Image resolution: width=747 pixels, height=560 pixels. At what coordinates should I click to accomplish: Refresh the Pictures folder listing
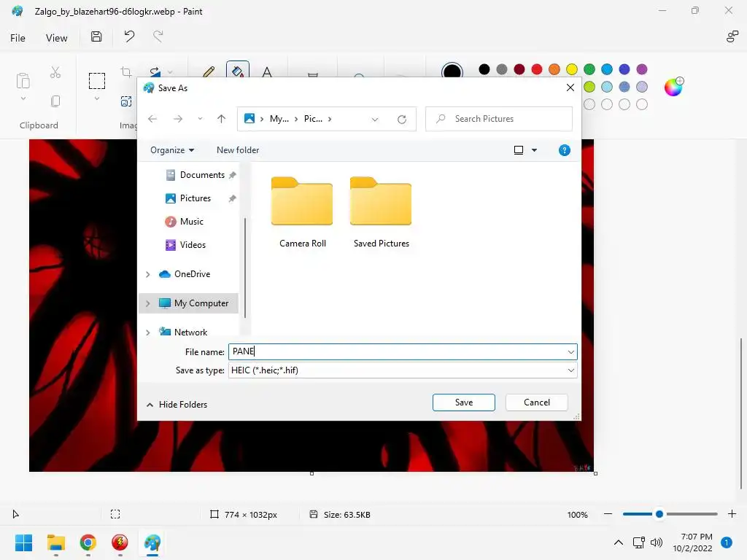pyautogui.click(x=402, y=119)
